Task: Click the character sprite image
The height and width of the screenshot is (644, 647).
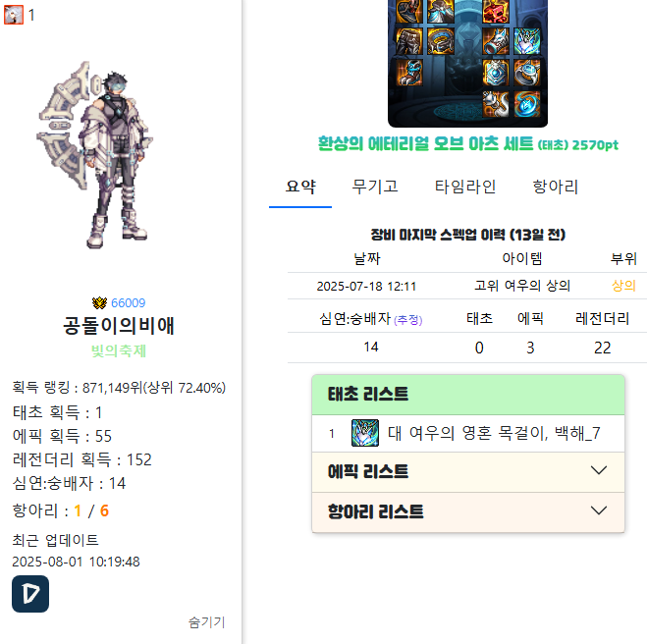Action: click(95, 155)
